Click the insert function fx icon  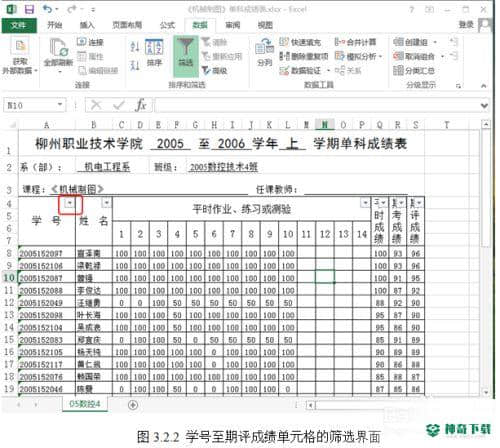click(x=141, y=105)
